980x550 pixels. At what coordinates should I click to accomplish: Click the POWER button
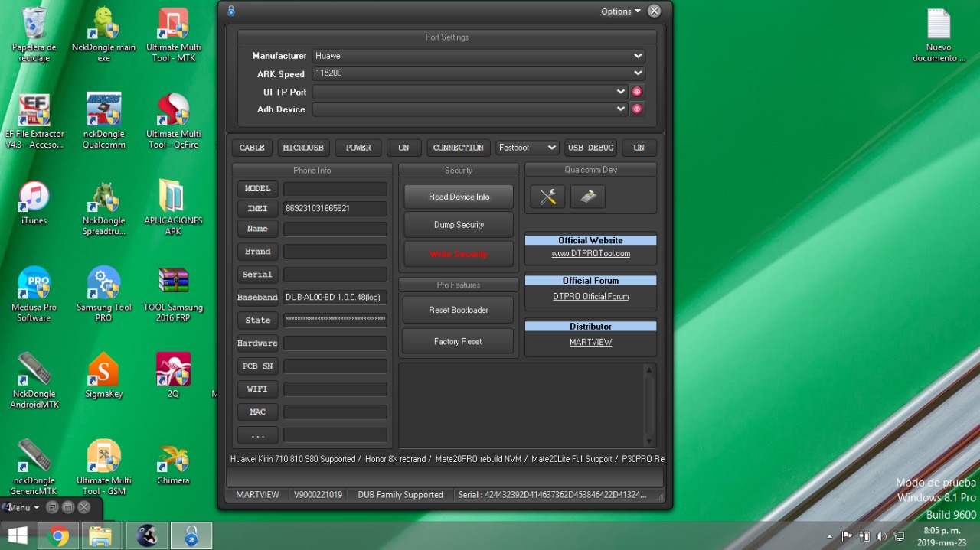point(358,148)
